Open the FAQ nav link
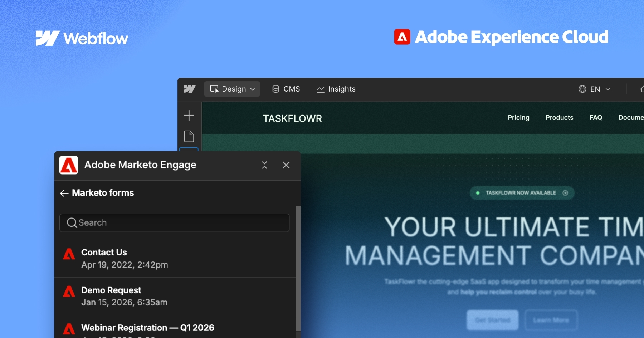The width and height of the screenshot is (644, 338). pyautogui.click(x=596, y=118)
